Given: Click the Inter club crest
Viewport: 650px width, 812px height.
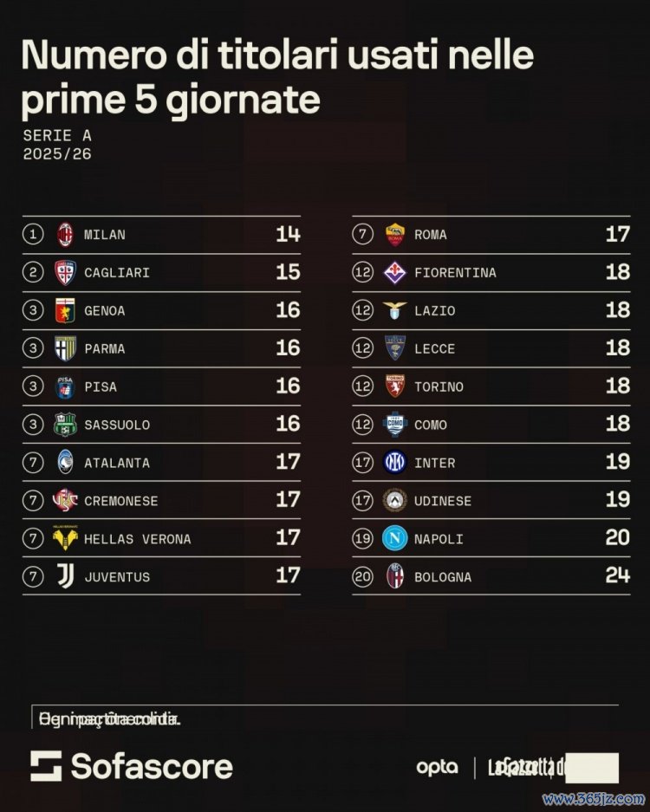Looking at the screenshot, I should [x=394, y=462].
